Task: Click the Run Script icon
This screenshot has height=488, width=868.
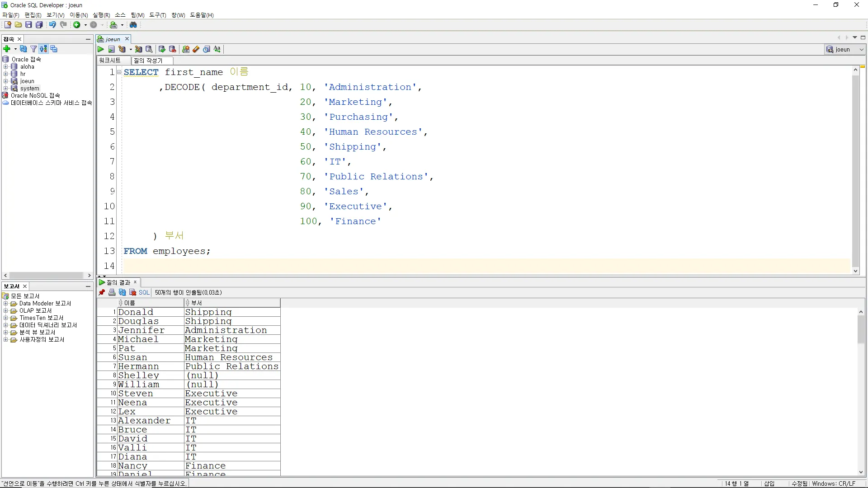Action: [x=111, y=49]
